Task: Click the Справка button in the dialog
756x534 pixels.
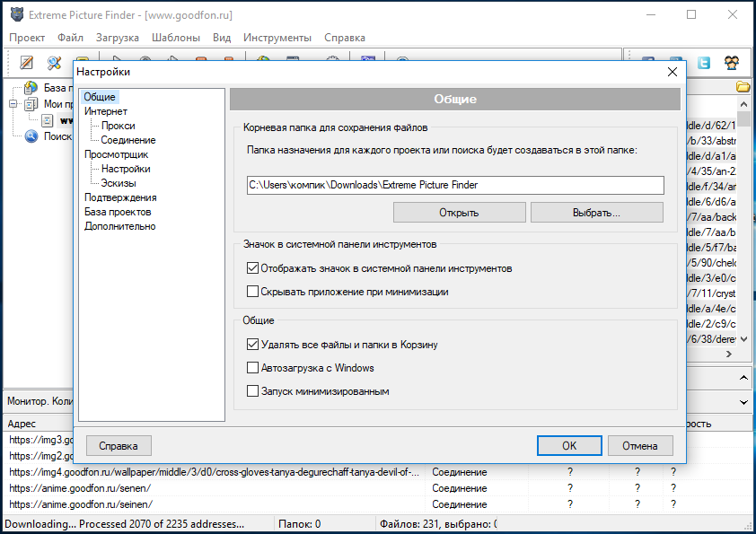Action: coord(119,446)
